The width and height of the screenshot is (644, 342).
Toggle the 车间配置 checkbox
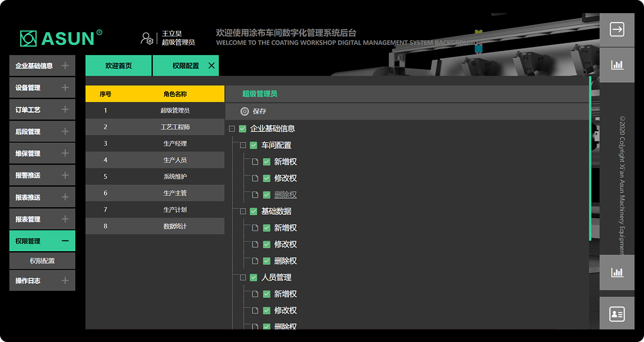pyautogui.click(x=253, y=146)
